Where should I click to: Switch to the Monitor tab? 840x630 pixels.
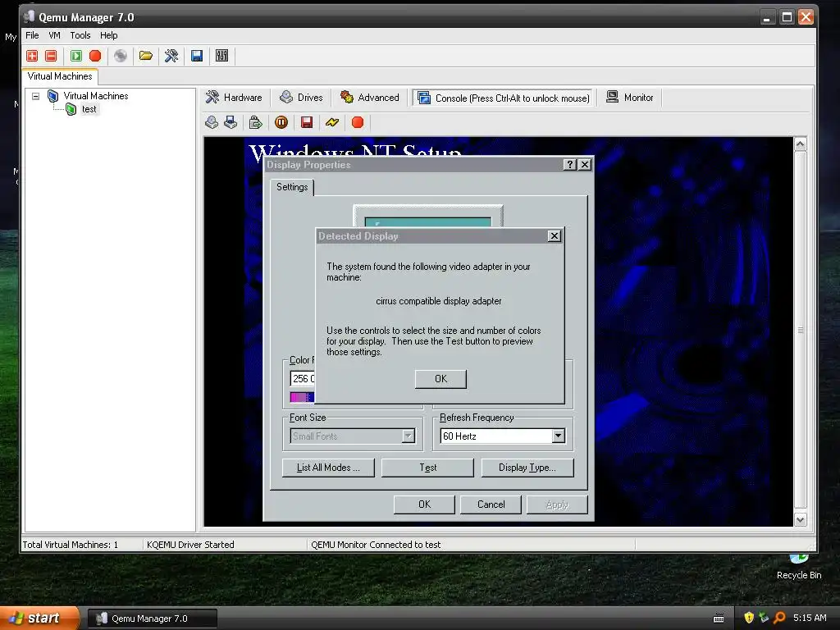[630, 98]
